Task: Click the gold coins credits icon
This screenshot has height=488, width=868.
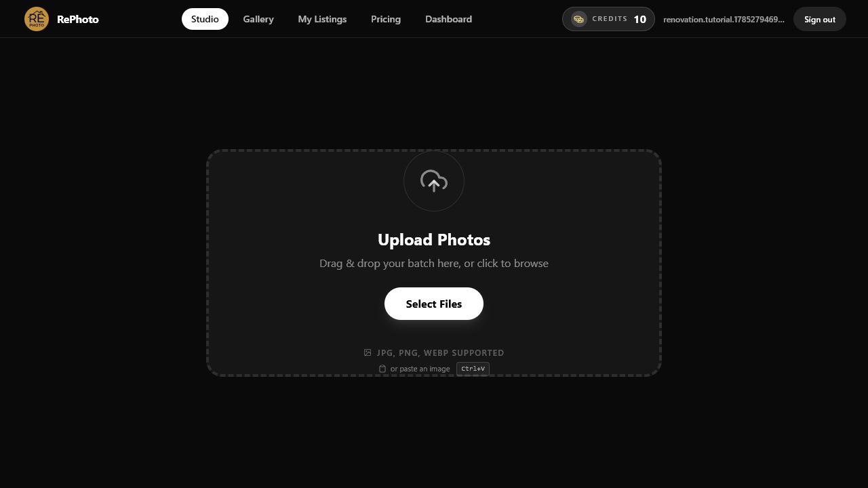Action: 578,19
